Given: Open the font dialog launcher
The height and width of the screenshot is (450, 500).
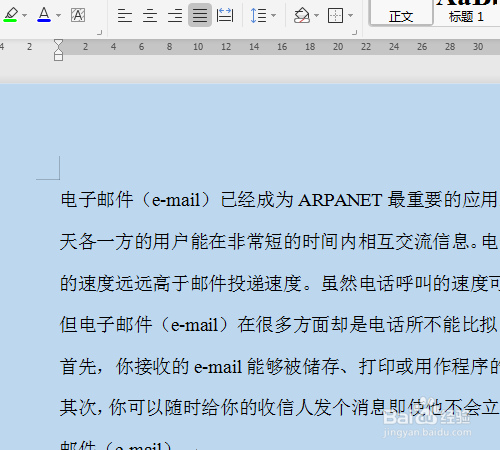Looking at the screenshot, I should click(100, 32).
